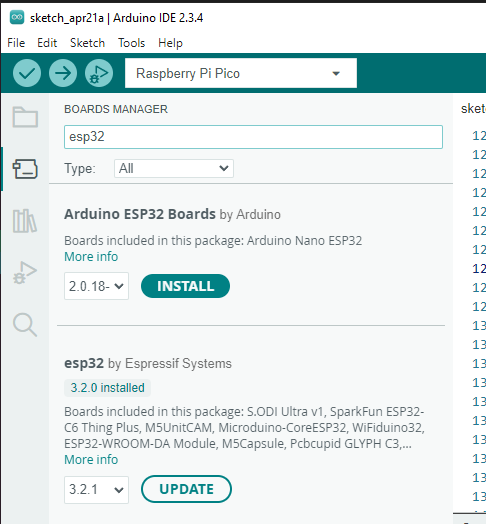Open the 3.2.1 version dropdown for esp32
The height and width of the screenshot is (524, 486).
coord(96,490)
